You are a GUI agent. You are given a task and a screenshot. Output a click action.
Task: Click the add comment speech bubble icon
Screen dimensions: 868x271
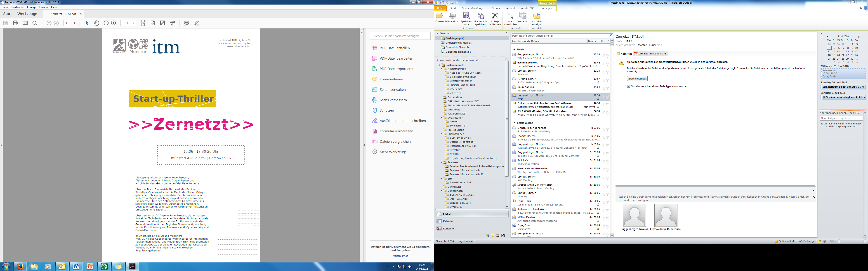(186, 23)
